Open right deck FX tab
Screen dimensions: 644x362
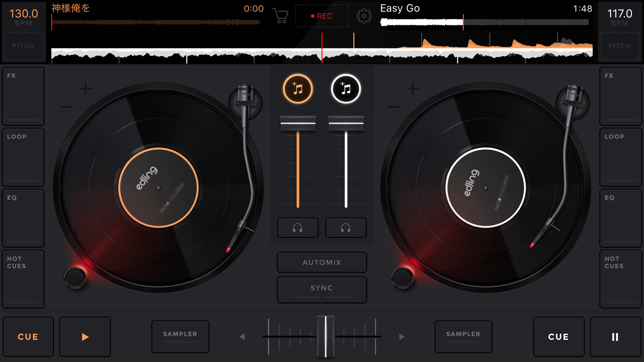[x=620, y=96]
